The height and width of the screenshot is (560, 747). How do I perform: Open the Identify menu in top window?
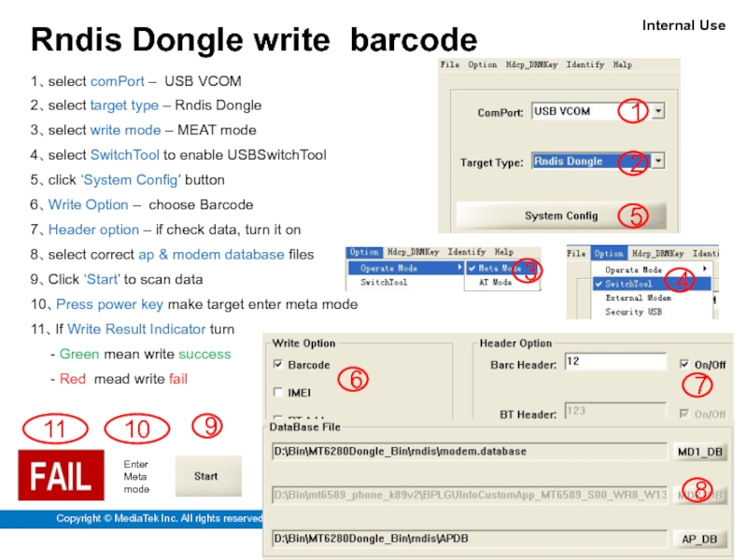point(585,64)
